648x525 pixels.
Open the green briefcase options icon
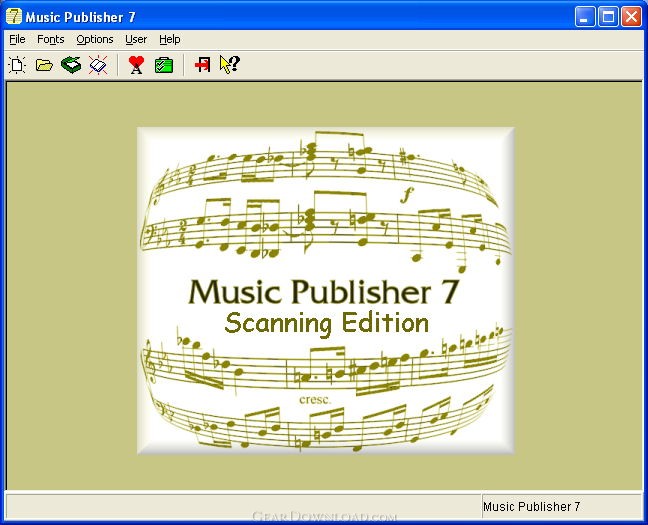(164, 65)
